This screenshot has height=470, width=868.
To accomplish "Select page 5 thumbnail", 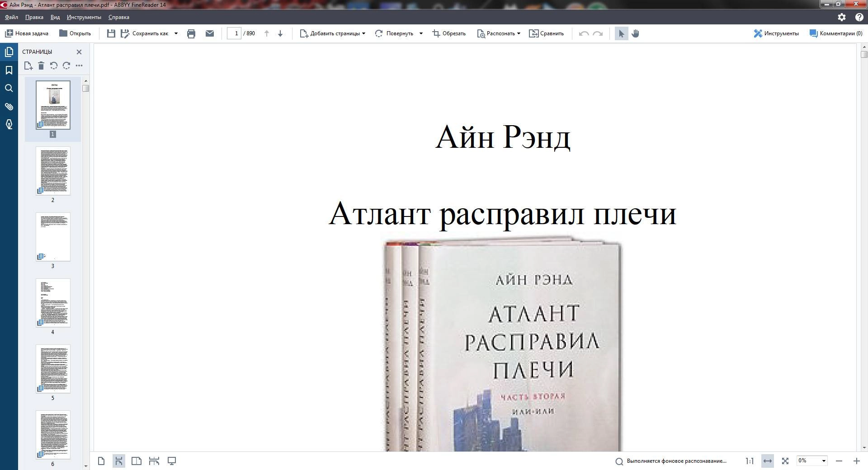I will click(53, 369).
